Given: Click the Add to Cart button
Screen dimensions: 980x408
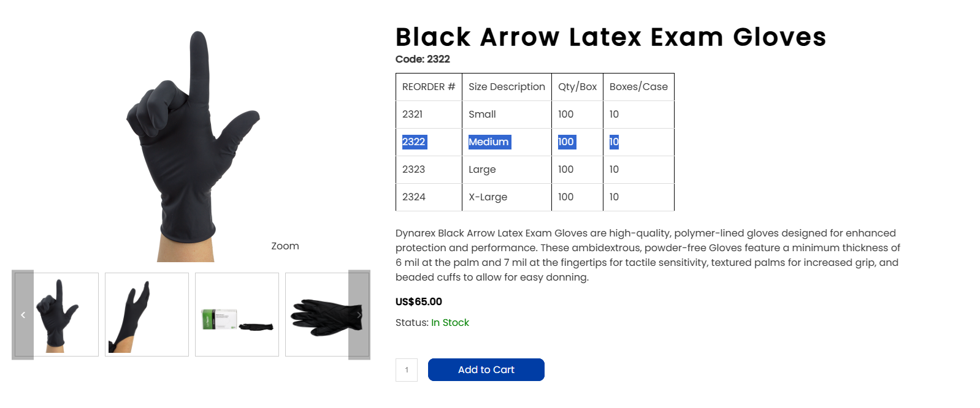Looking at the screenshot, I should coord(486,369).
